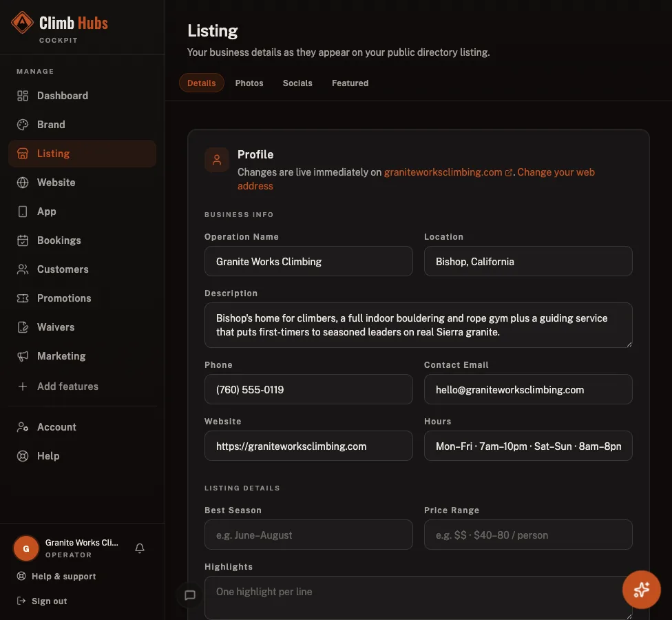
Task: Open the Socials tab
Action: tap(297, 83)
